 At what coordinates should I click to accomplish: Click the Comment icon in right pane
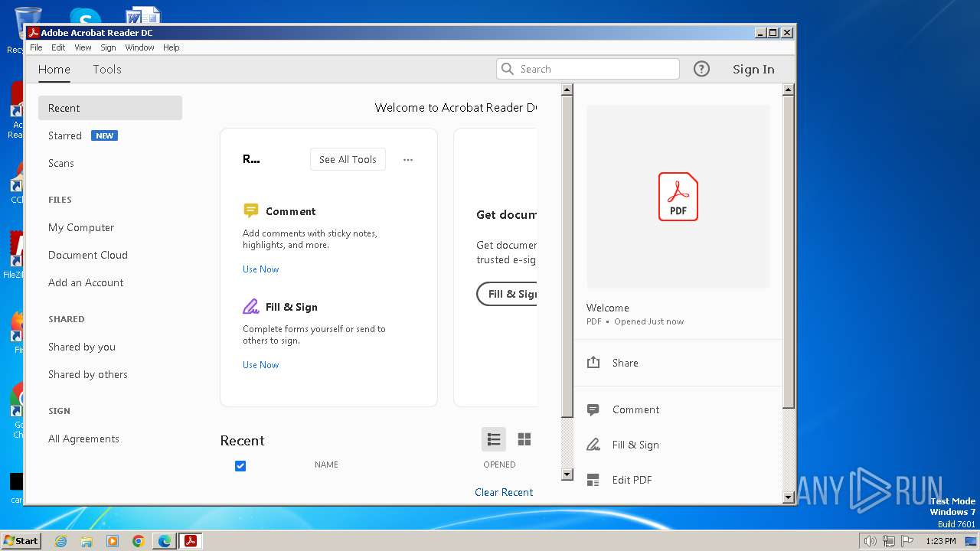click(x=593, y=409)
